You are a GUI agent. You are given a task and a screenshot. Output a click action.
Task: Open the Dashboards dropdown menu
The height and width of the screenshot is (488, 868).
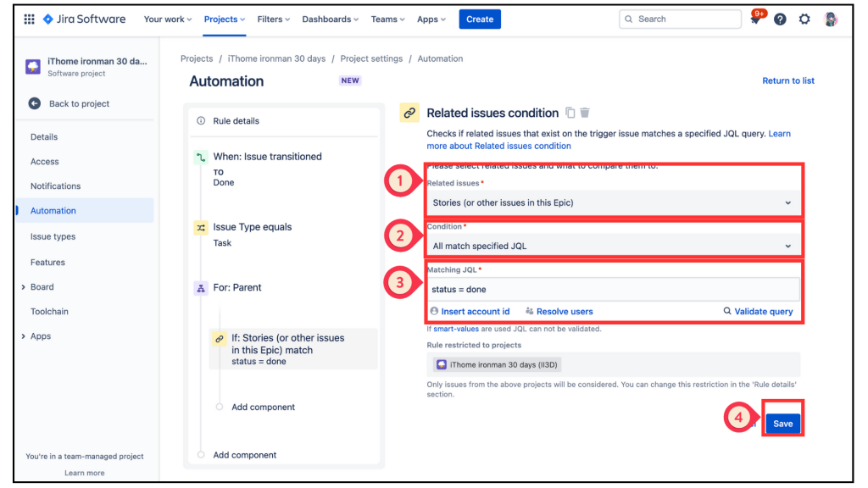coord(330,19)
